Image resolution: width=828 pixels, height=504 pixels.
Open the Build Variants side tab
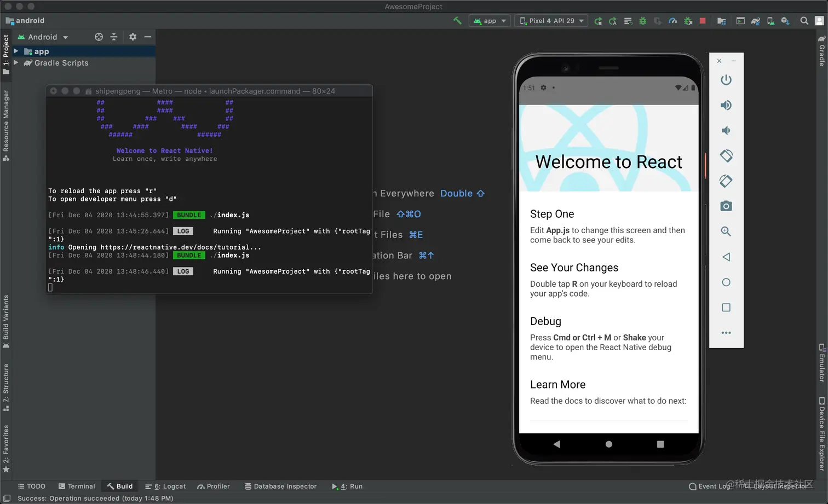pos(6,322)
